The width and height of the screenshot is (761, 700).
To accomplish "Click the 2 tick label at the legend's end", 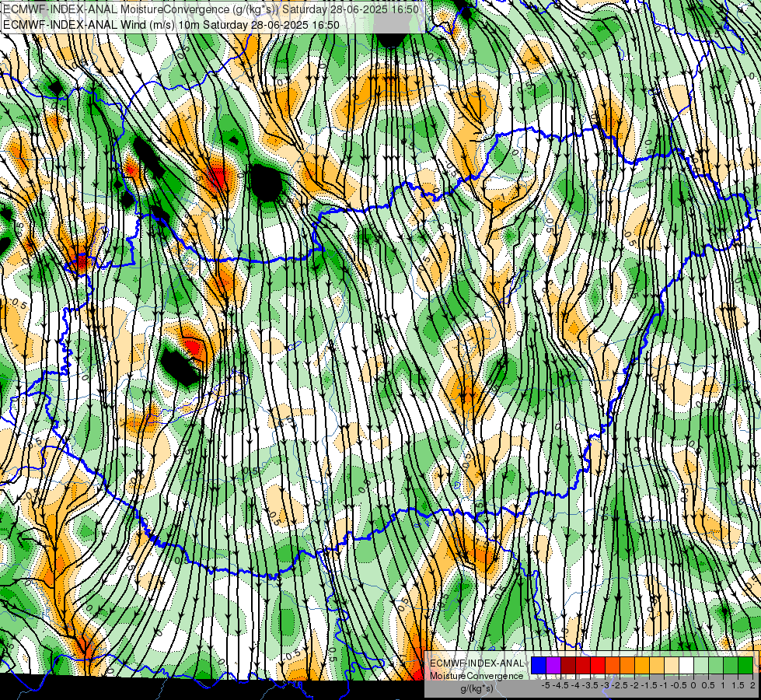I will [752, 685].
